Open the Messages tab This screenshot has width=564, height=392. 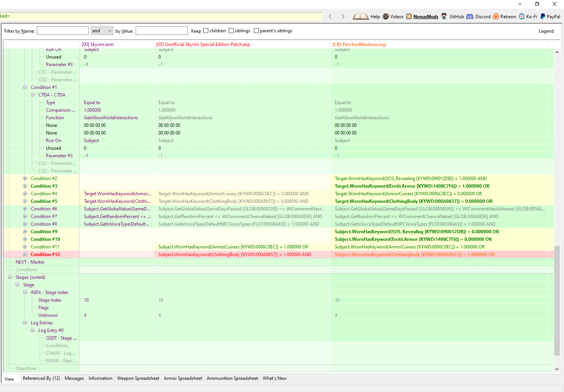(x=74, y=378)
